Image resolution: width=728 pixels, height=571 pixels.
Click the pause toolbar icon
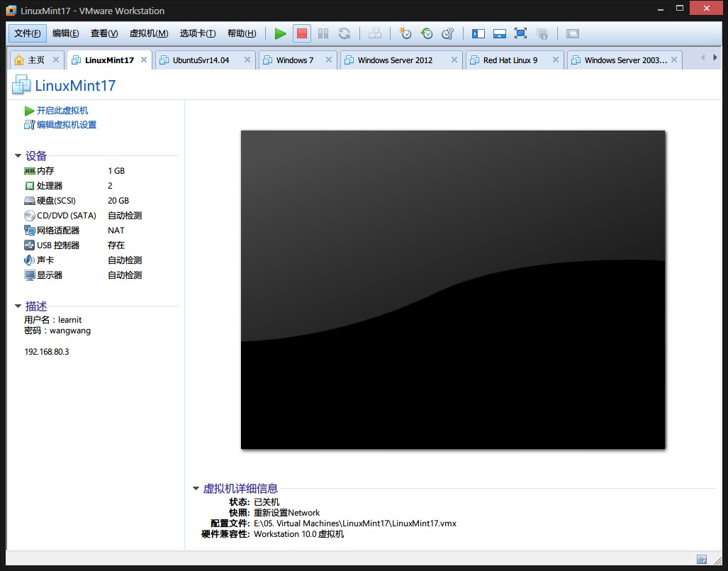tap(323, 33)
